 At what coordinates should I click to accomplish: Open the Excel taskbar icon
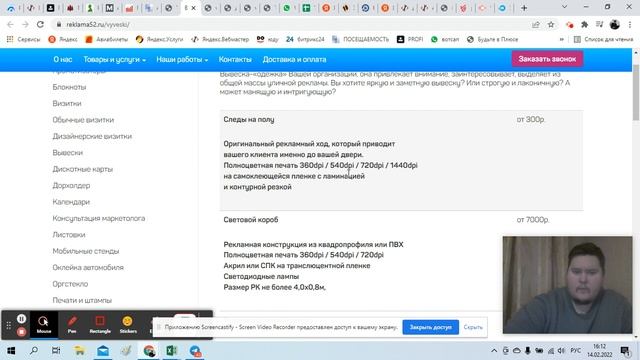[171, 351]
